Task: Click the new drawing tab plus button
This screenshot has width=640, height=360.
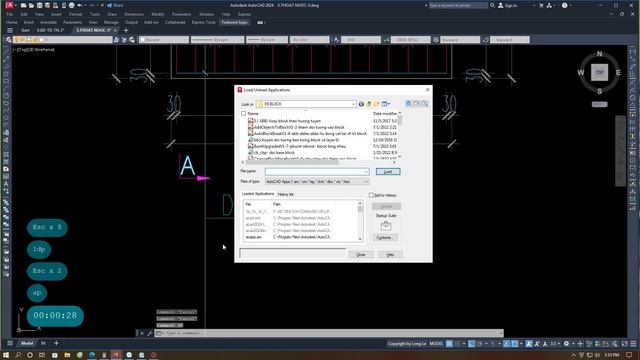Action: (126, 30)
